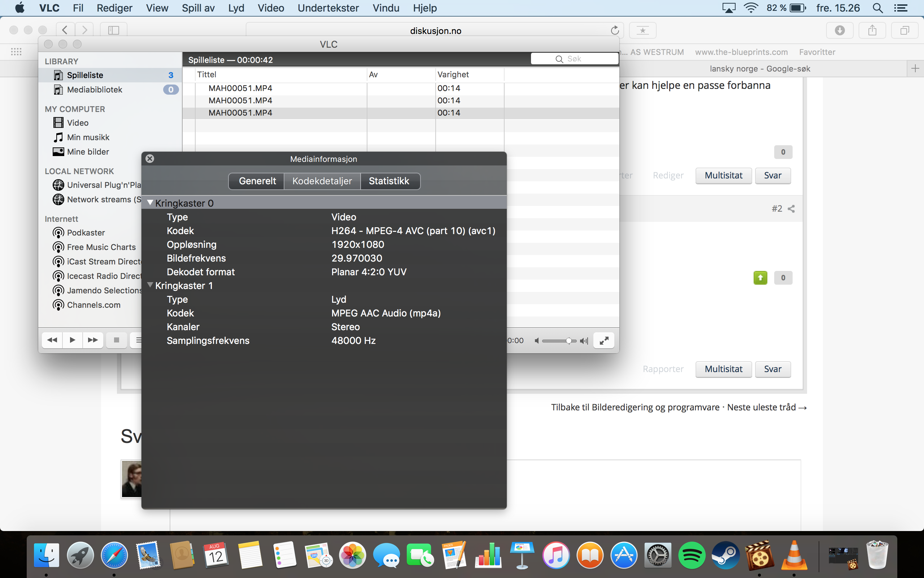The image size is (924, 578).
Task: Select Universal Plug'n'Play network item
Action: pos(97,185)
